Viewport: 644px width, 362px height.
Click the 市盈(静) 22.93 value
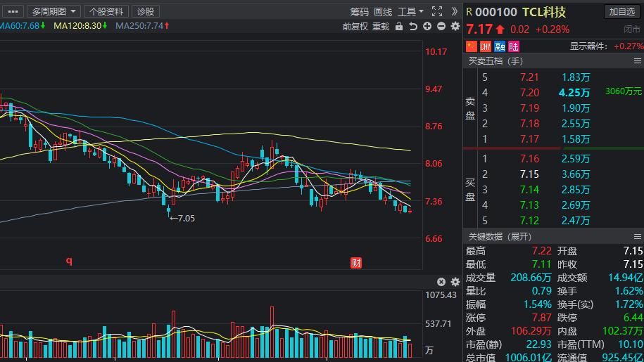click(539, 344)
